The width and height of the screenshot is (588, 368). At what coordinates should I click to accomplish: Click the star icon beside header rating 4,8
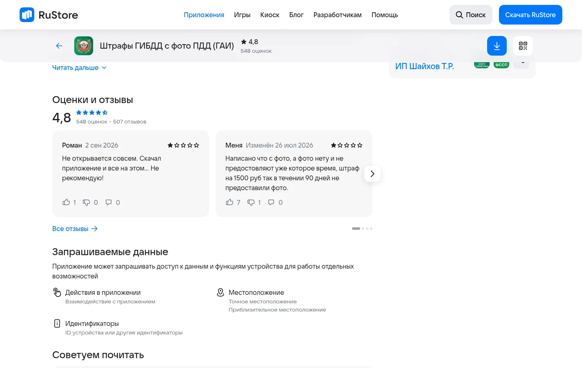click(244, 42)
